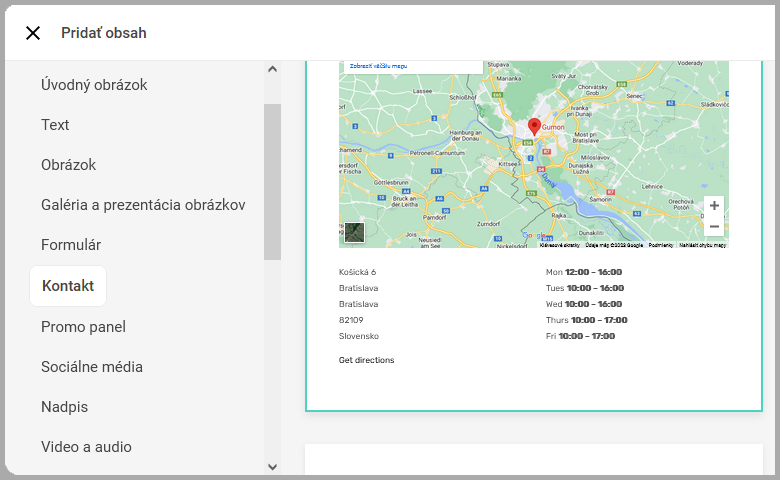This screenshot has height=480, width=780.
Task: Choose Obrázok from the content list
Action: click(x=68, y=165)
